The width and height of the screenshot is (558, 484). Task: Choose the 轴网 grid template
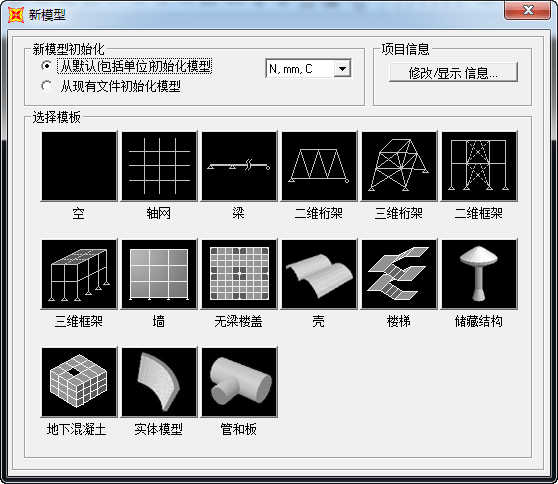159,166
